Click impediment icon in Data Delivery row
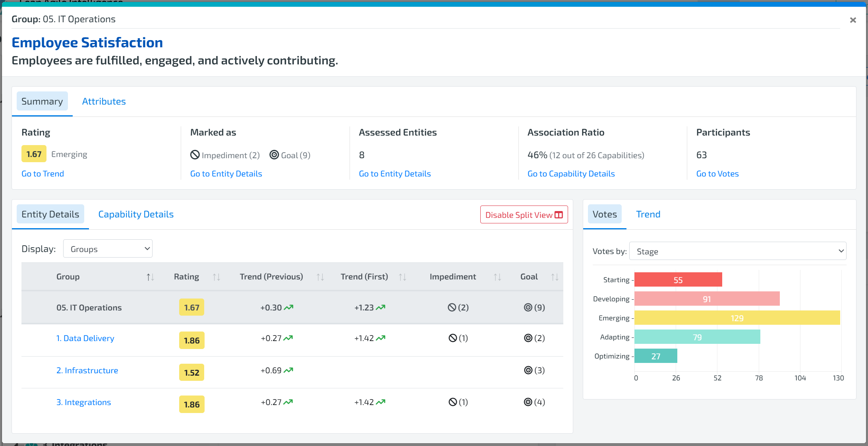The width and height of the screenshot is (868, 446). 452,338
